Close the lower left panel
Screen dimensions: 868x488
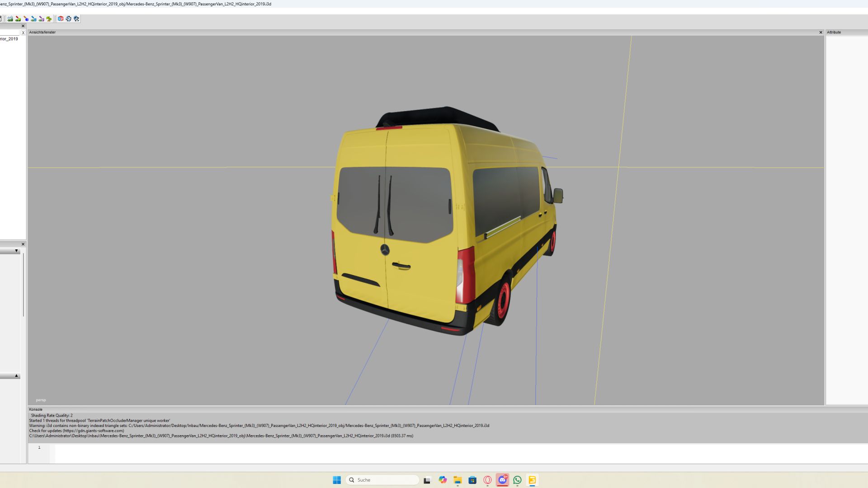[23, 244]
